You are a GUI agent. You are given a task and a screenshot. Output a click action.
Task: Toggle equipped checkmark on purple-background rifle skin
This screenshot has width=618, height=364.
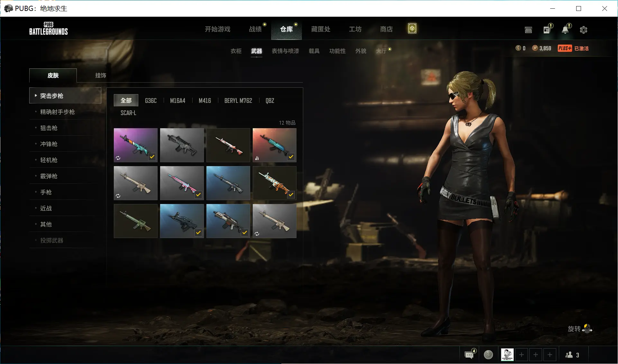click(x=152, y=157)
